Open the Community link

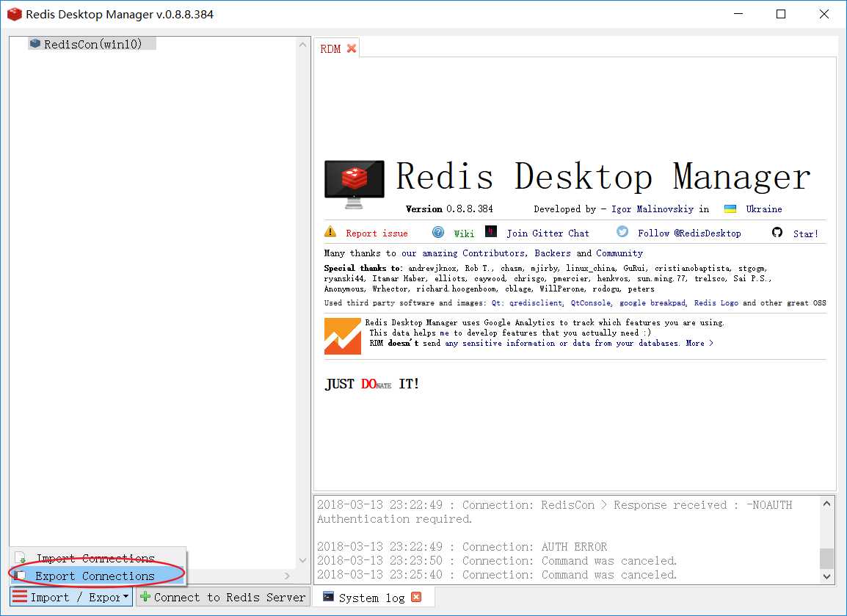619,253
